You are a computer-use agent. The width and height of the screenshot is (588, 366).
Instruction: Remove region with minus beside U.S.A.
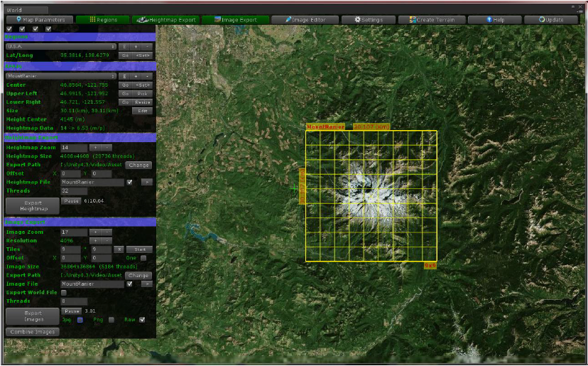(x=147, y=46)
